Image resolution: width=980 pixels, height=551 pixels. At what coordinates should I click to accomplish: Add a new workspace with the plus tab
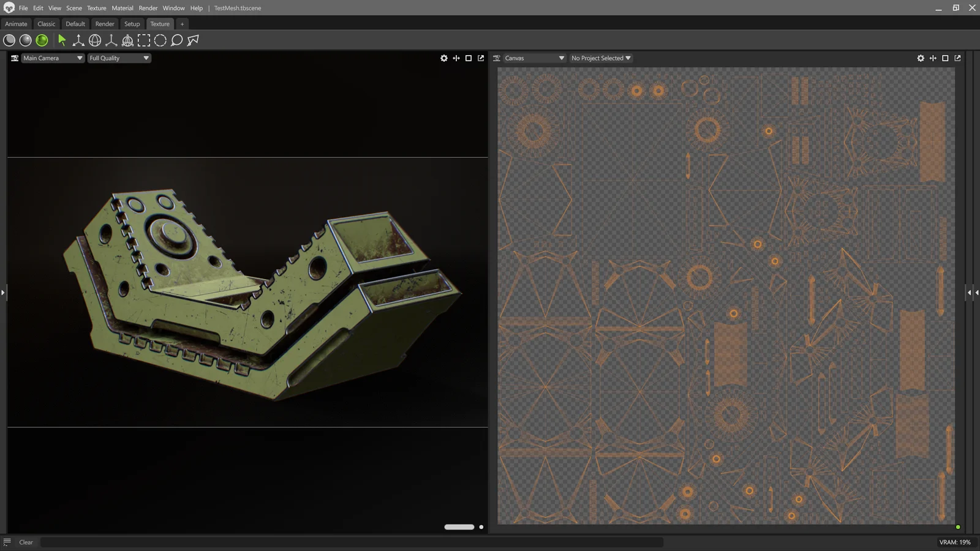(x=182, y=24)
